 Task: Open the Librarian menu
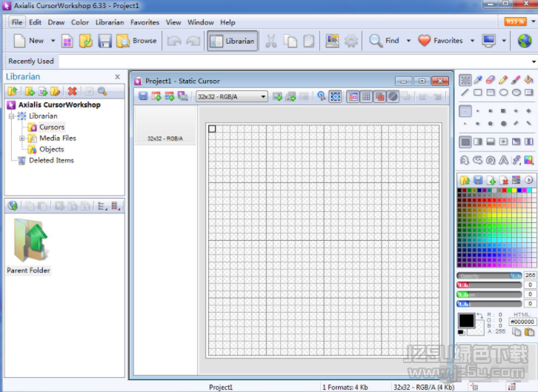pyautogui.click(x=110, y=22)
